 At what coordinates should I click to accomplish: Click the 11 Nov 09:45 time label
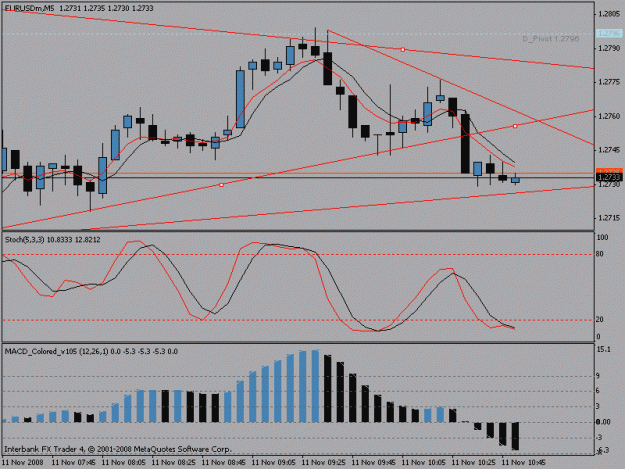[374, 463]
